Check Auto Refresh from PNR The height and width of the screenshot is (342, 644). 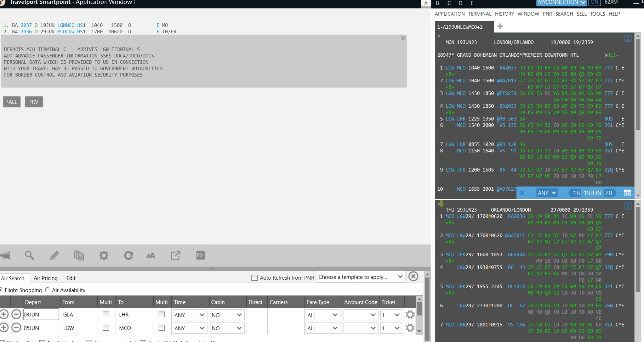click(255, 277)
